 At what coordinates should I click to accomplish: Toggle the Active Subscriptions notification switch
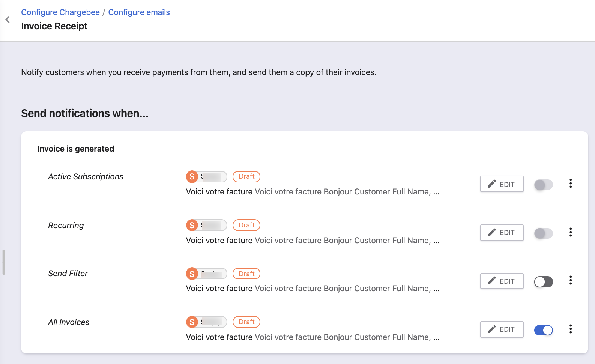tap(543, 185)
